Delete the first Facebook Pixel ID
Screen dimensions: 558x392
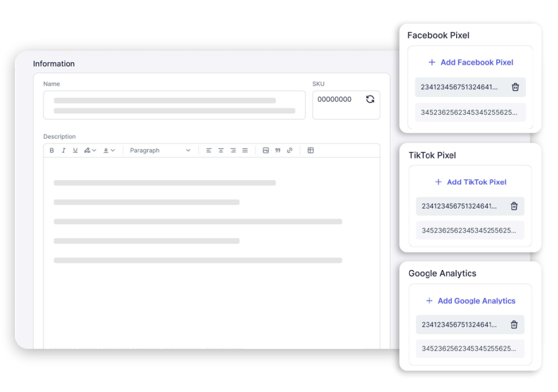(x=515, y=87)
